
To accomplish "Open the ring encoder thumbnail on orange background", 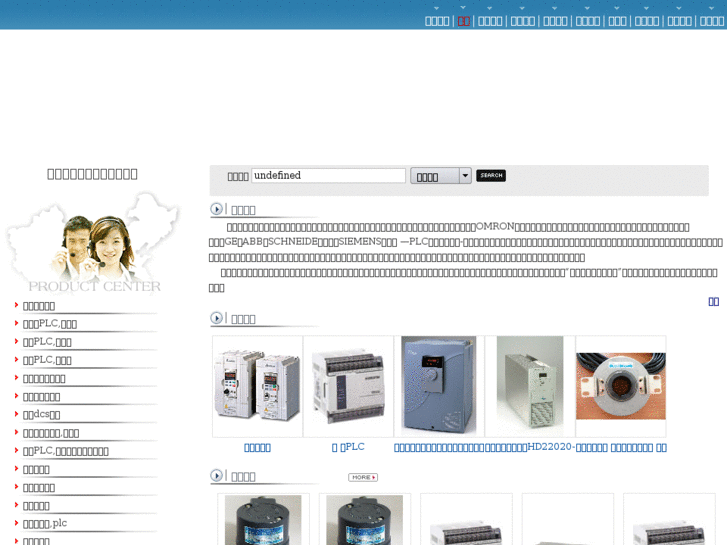I will [x=621, y=386].
